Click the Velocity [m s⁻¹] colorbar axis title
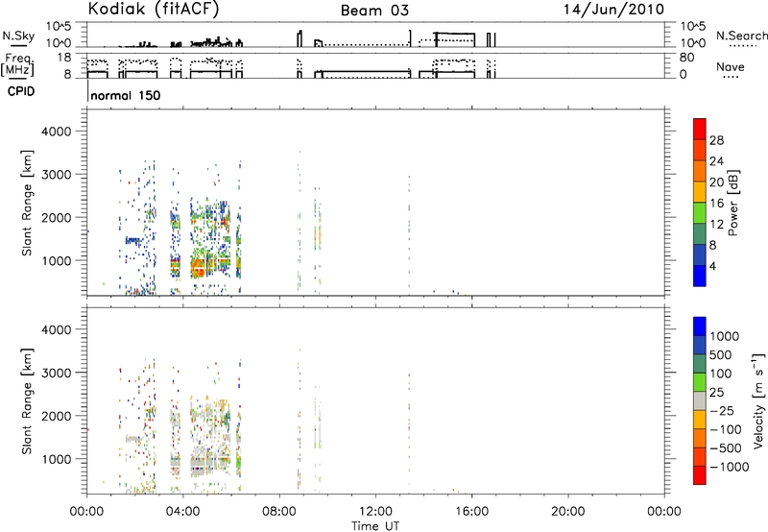Viewport: 768px width, 532px height. (x=758, y=400)
